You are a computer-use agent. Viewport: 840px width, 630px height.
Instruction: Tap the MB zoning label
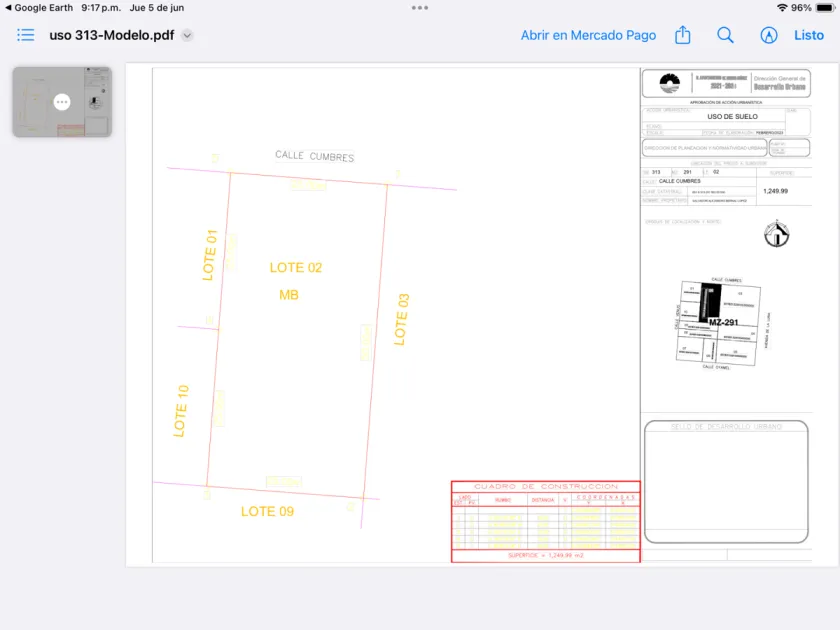(x=289, y=295)
